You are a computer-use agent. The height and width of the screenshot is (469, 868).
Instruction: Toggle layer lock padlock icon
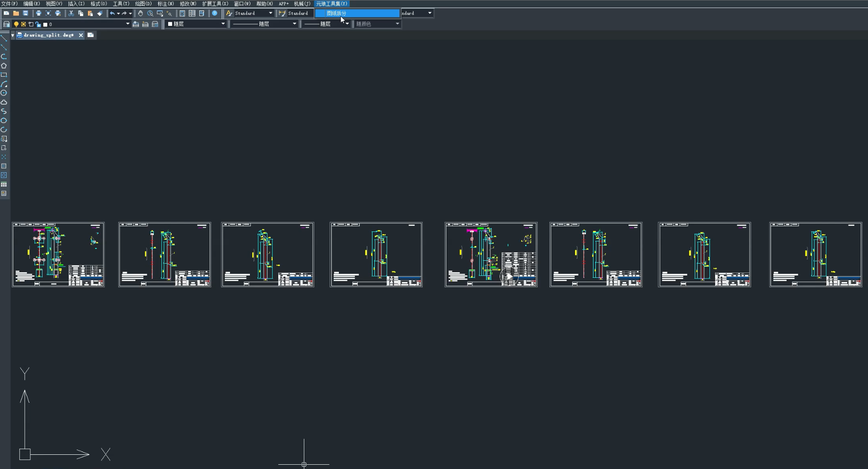point(38,24)
